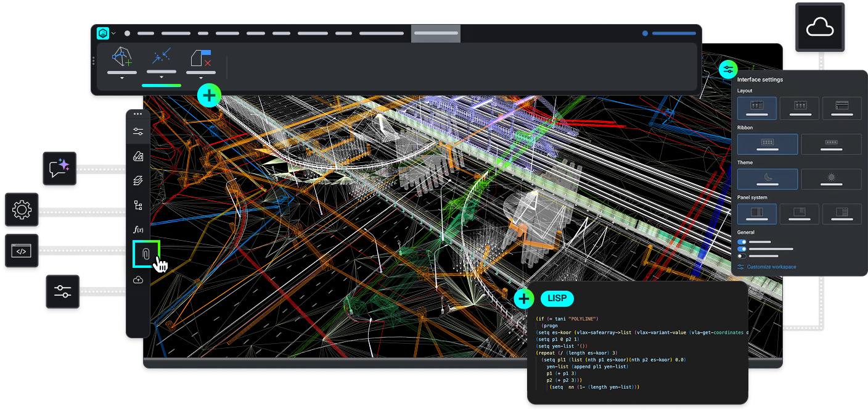
Task: Click the highlighted last ribbon tab
Action: coord(436,33)
